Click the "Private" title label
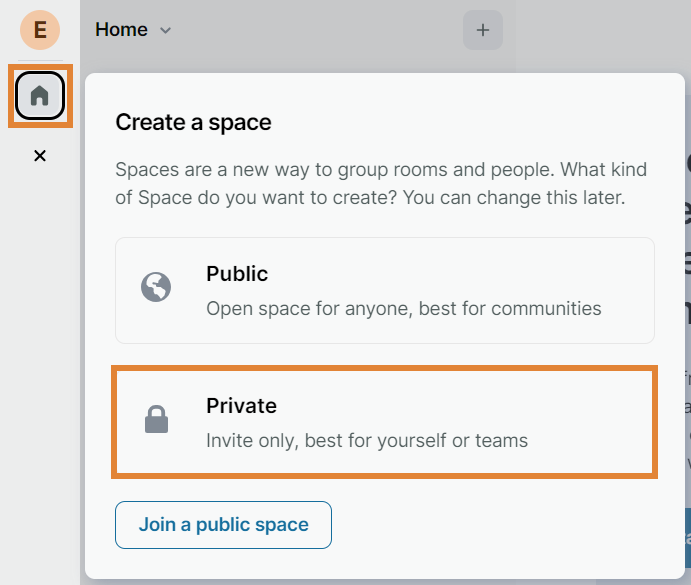This screenshot has height=585, width=691. click(x=241, y=406)
